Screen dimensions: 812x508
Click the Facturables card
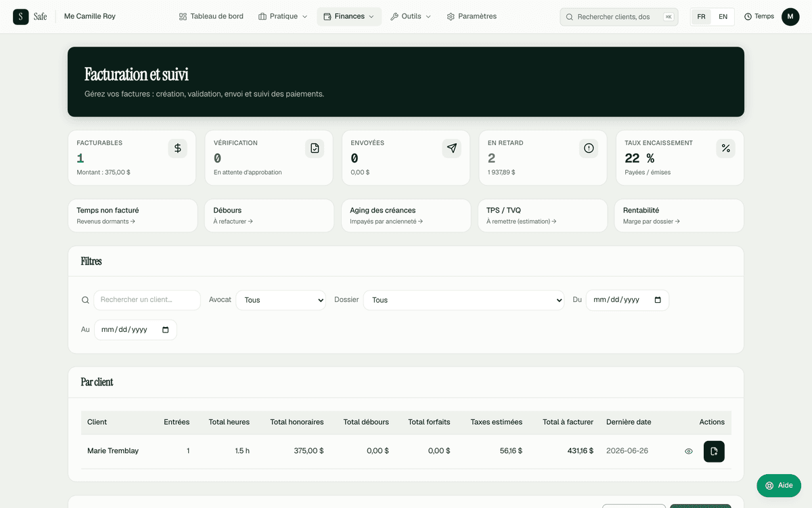(132, 158)
